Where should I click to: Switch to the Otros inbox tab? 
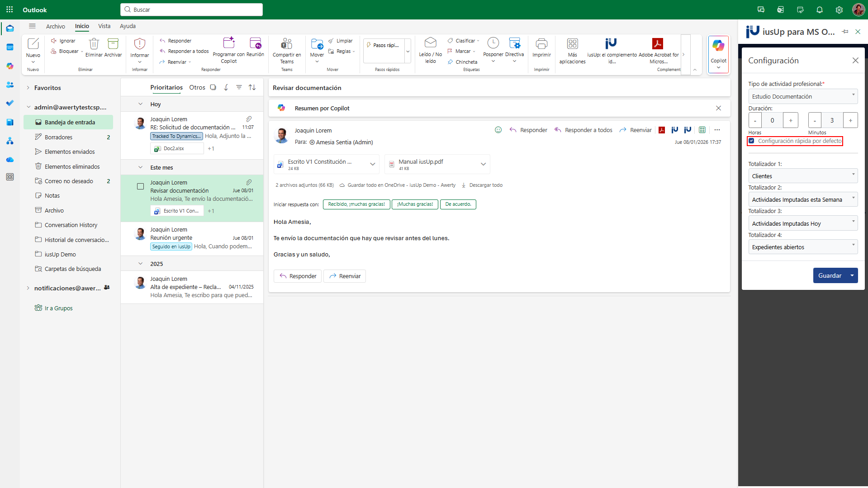[197, 88]
